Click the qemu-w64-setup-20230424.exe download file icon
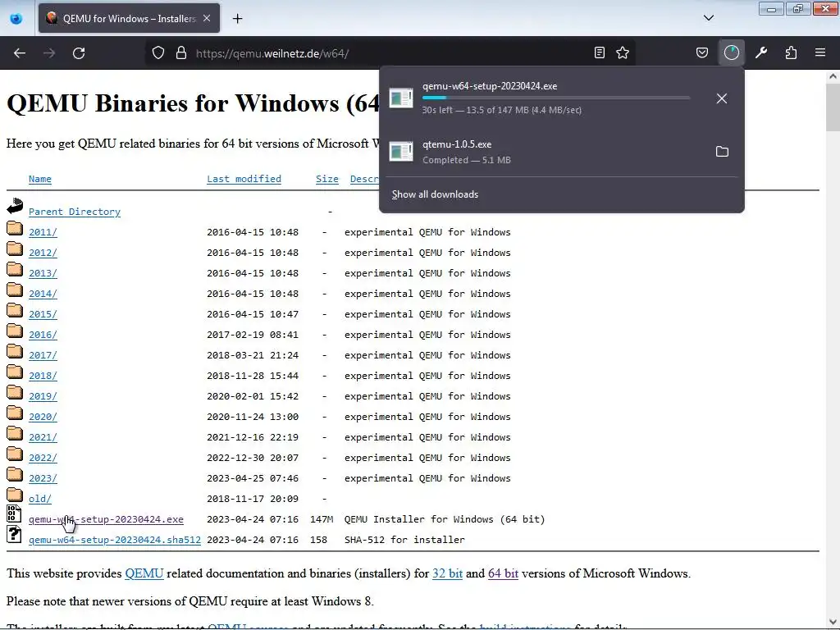The width and height of the screenshot is (840, 630). [400, 98]
